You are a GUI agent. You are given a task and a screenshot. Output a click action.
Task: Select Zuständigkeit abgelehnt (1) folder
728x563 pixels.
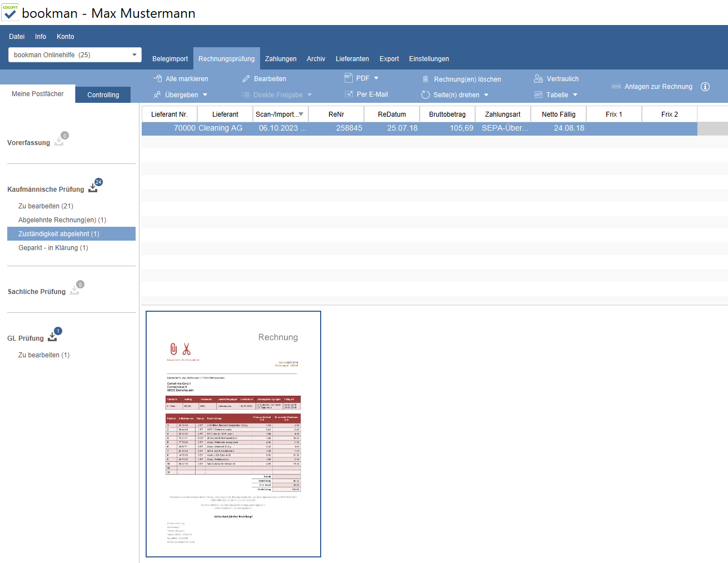coord(71,234)
